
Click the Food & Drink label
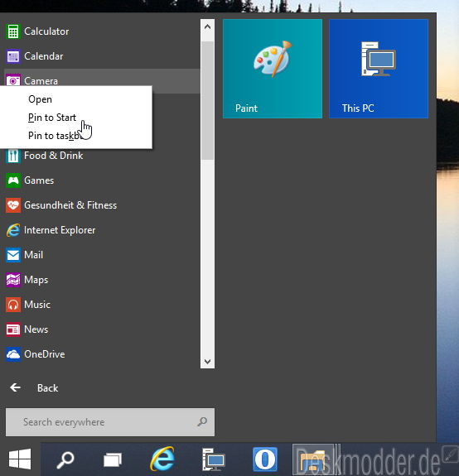(54, 156)
